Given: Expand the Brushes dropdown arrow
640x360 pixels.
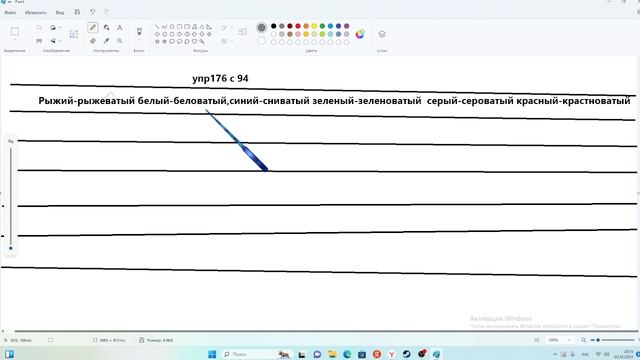Looking at the screenshot, I should pos(139,40).
